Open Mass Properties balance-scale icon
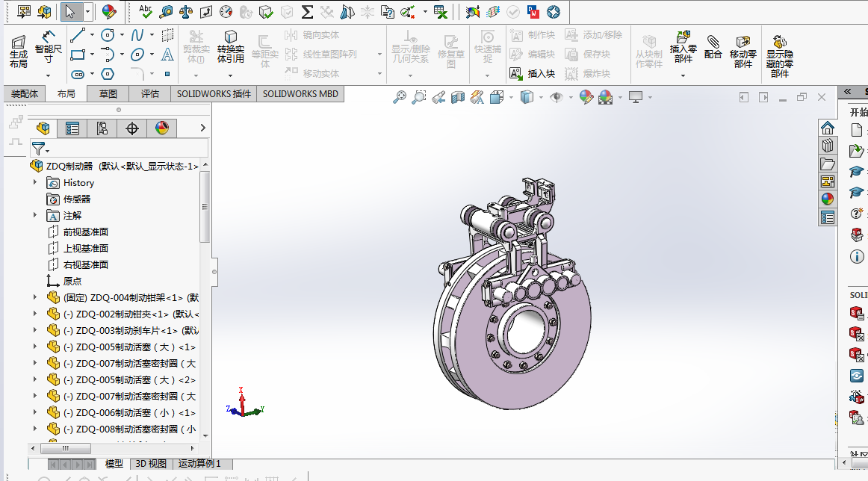The image size is (868, 481). pos(186,12)
